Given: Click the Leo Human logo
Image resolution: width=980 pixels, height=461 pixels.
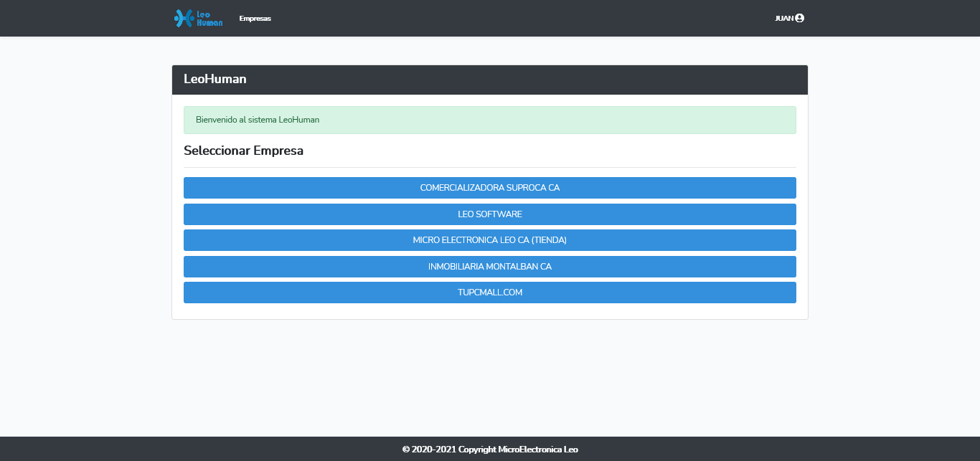Looking at the screenshot, I should point(199,18).
